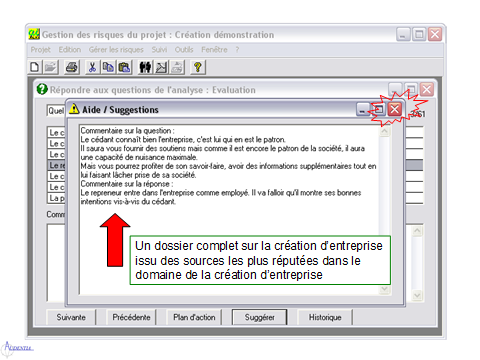Click inside the suggestions comment text area

pos(229,210)
